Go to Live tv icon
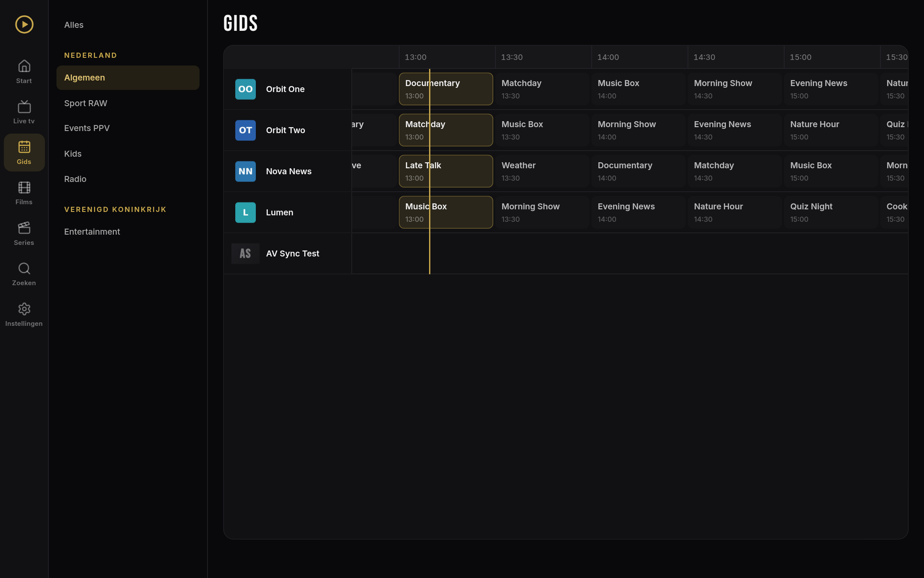 coord(24,107)
